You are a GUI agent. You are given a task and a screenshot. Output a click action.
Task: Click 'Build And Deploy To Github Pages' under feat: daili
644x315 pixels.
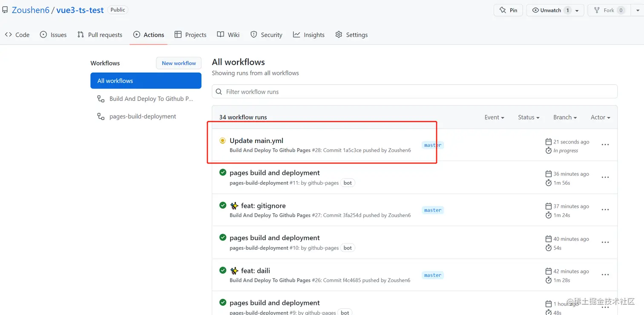pos(270,281)
